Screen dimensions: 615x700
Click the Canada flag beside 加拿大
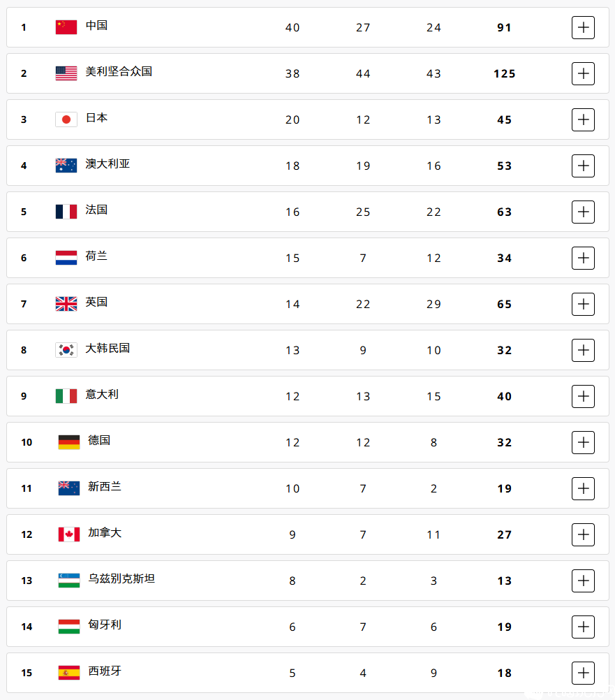point(68,534)
